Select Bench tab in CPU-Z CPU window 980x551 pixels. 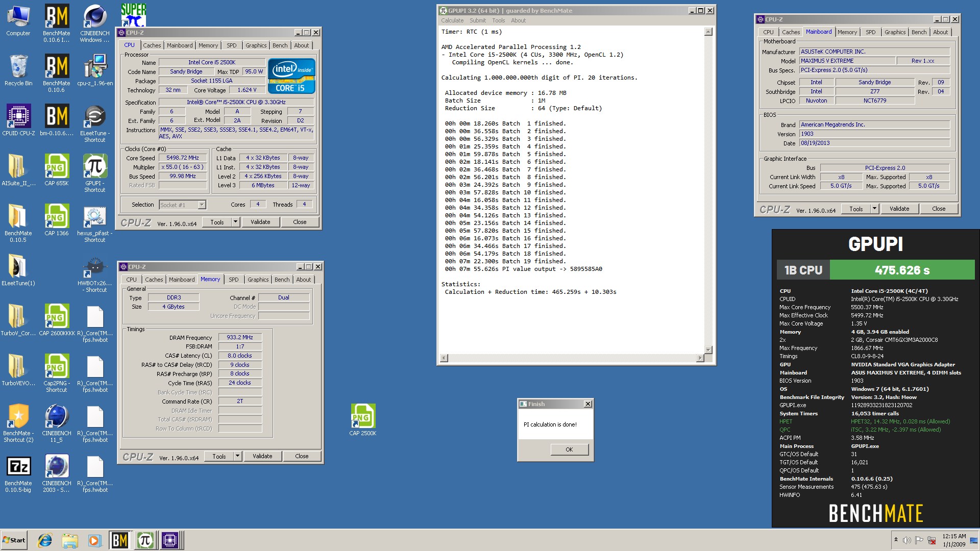(x=280, y=45)
